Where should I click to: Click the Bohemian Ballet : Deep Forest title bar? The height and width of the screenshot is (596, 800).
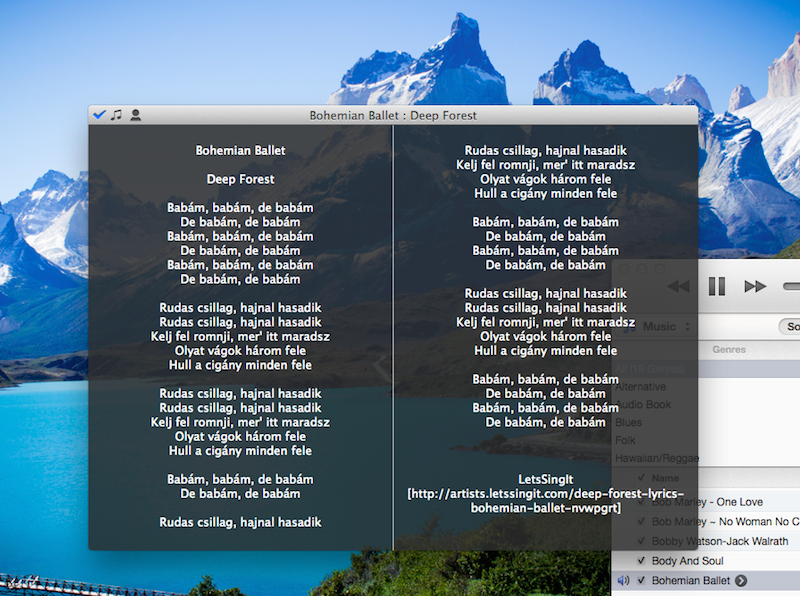(393, 115)
